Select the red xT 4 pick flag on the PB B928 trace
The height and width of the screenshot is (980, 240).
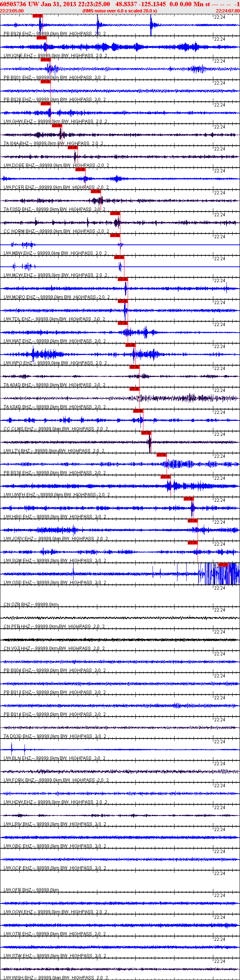coord(37,16)
